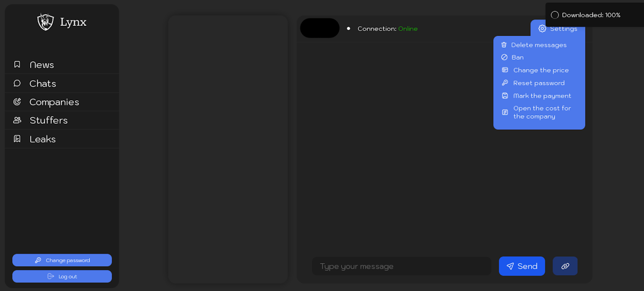Screen dimensions: 644x291
Task: Click the bookmark icon beside News
Action: coord(17,64)
